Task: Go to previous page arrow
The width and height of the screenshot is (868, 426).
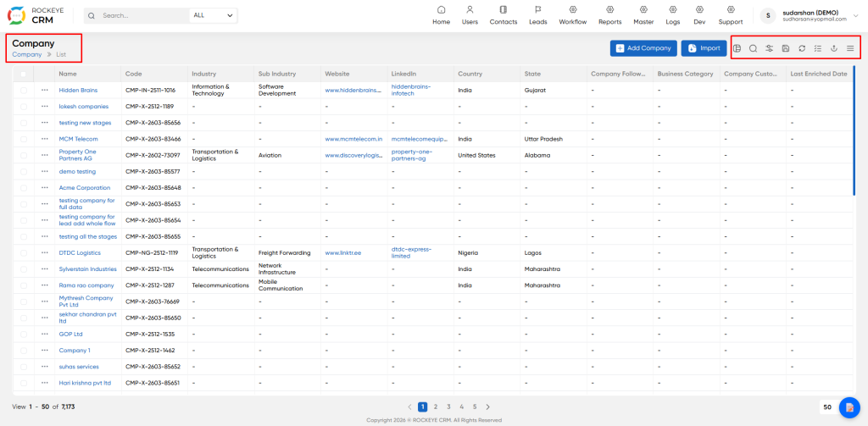Action: pos(409,407)
